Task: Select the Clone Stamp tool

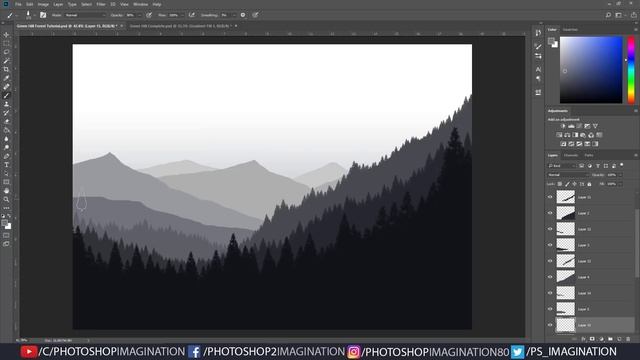Action: pos(6,104)
